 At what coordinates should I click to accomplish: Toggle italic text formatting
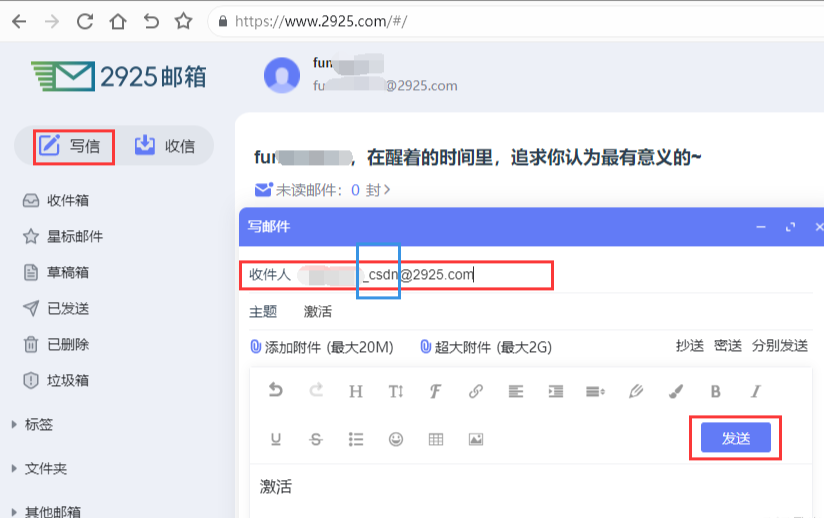pyautogui.click(x=755, y=391)
